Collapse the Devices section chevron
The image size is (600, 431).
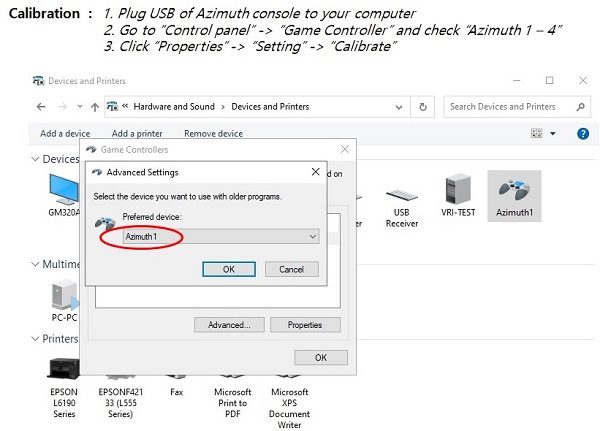[x=35, y=160]
